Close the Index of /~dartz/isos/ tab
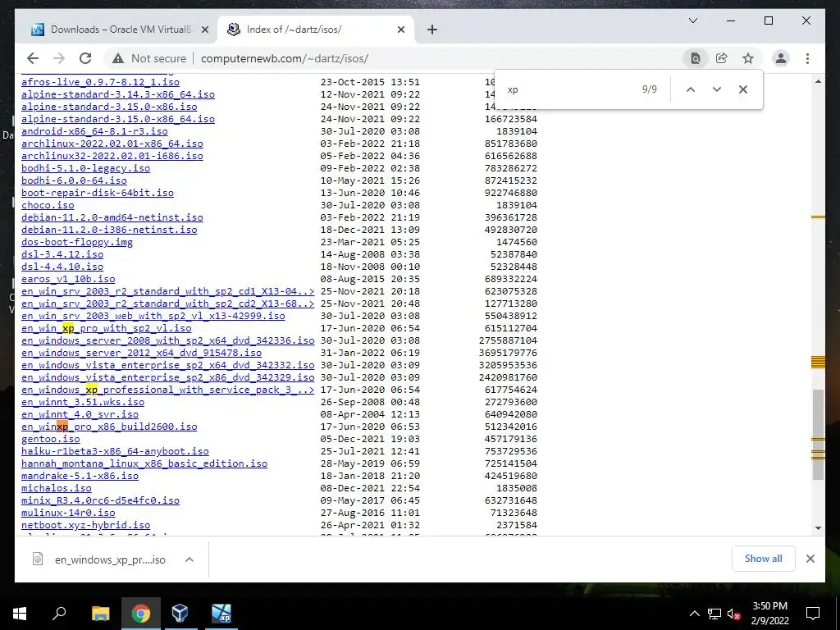 pyautogui.click(x=400, y=30)
